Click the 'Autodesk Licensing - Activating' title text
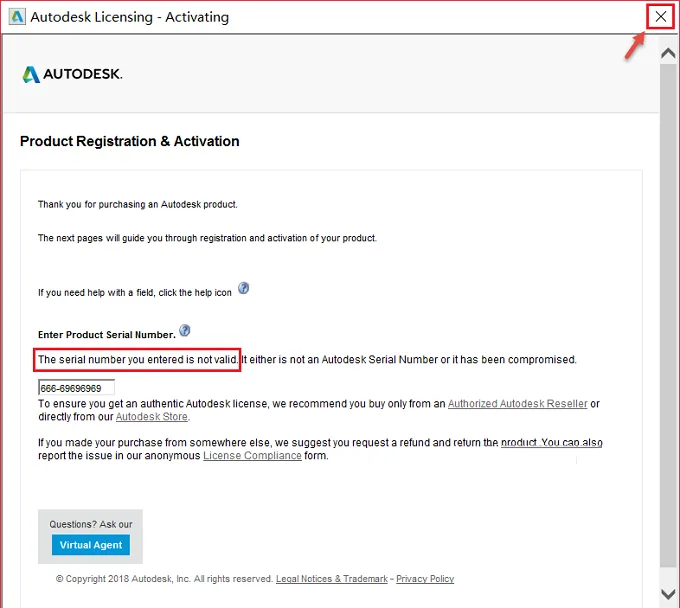This screenshot has width=680, height=608. click(x=130, y=17)
